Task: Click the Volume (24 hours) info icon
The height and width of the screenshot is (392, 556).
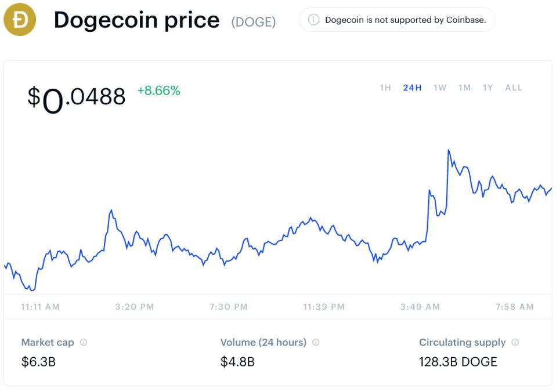Action: 316,342
